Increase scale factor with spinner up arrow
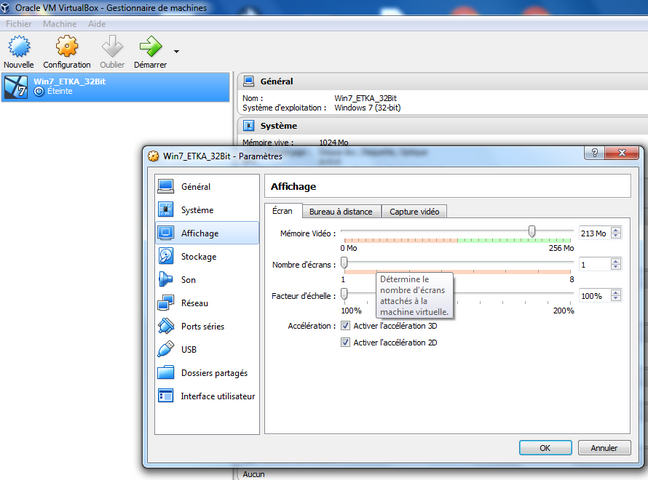Screen dimensions: 648x480 616,293
